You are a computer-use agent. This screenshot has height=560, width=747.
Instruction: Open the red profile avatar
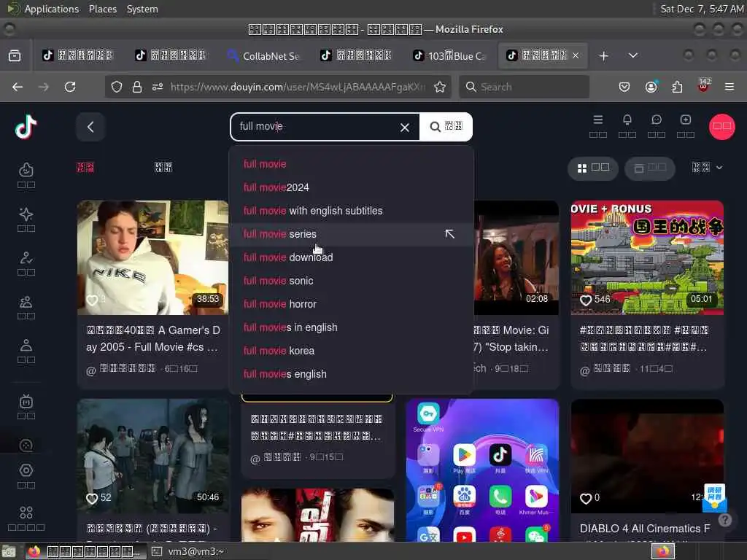(x=721, y=127)
